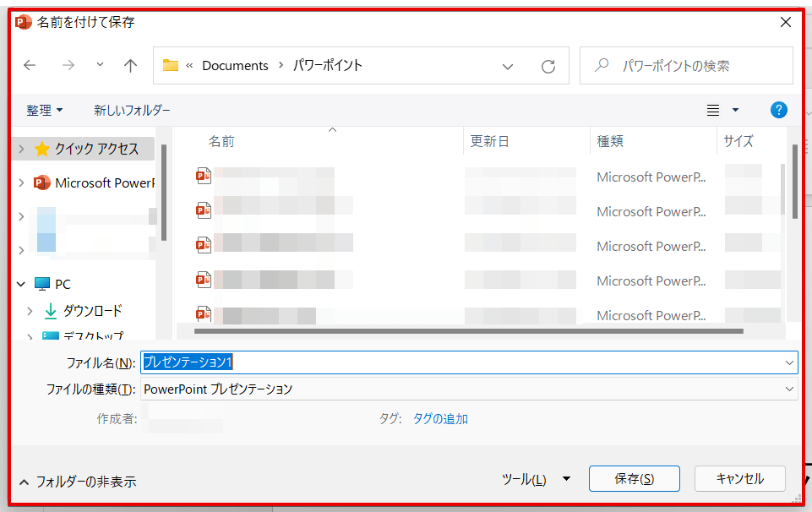Create a 新しいフォルダー
812x512 pixels.
point(132,111)
